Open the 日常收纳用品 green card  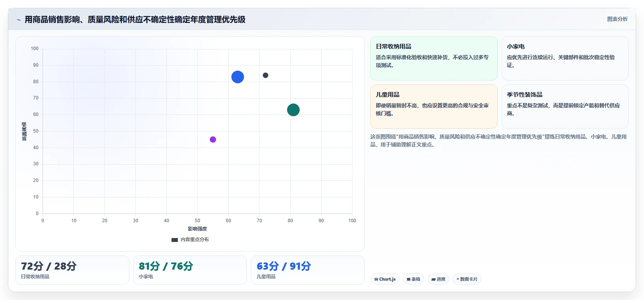434,58
